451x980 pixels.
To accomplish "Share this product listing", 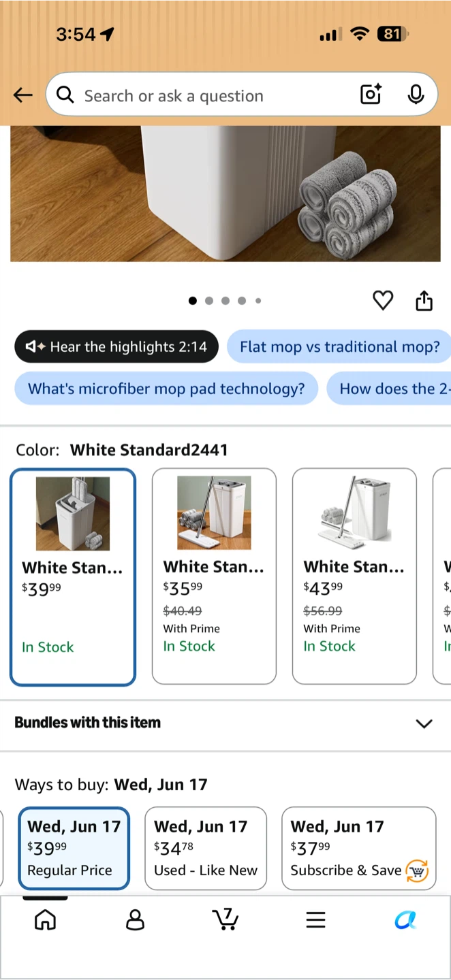I will pyautogui.click(x=424, y=300).
